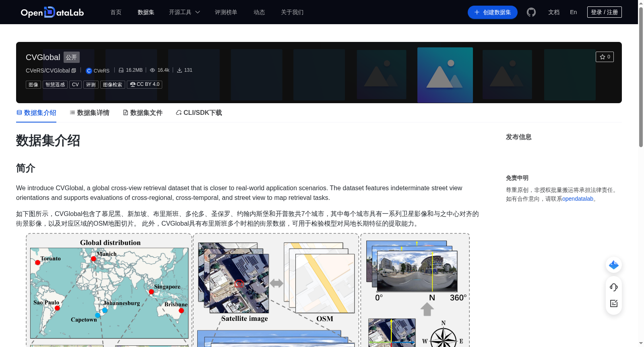The width and height of the screenshot is (644, 347).
Task: Open 关于我们 navigation item
Action: tap(292, 12)
